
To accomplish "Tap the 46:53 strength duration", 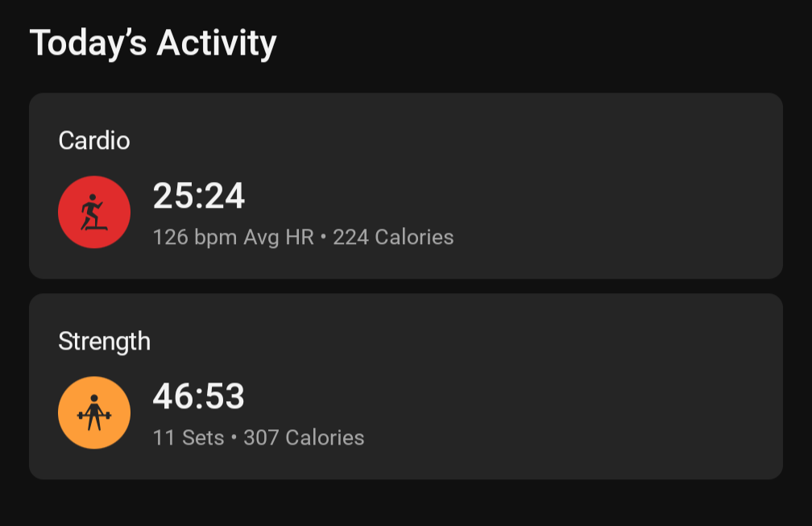I will point(199,396).
